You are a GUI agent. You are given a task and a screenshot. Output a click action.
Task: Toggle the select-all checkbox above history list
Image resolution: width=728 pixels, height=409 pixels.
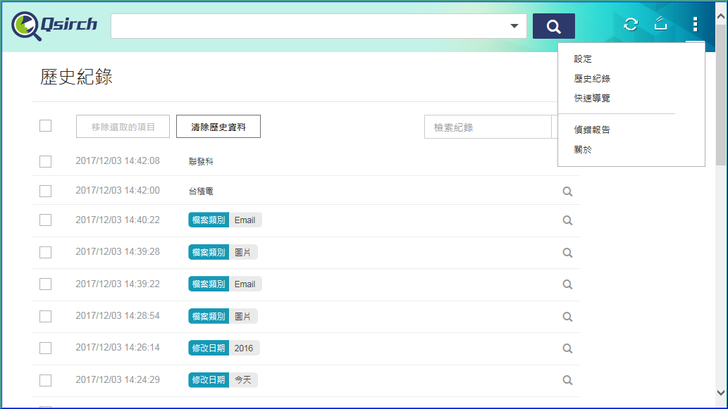tap(45, 126)
